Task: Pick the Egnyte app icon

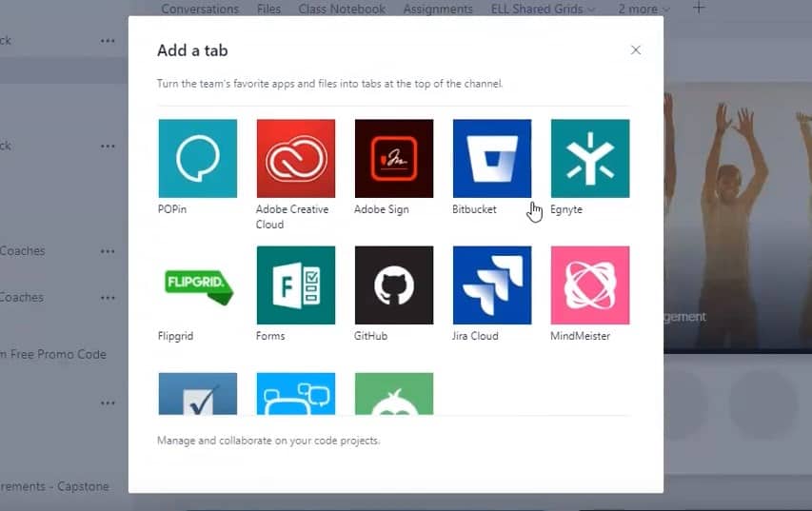Action: (590, 158)
